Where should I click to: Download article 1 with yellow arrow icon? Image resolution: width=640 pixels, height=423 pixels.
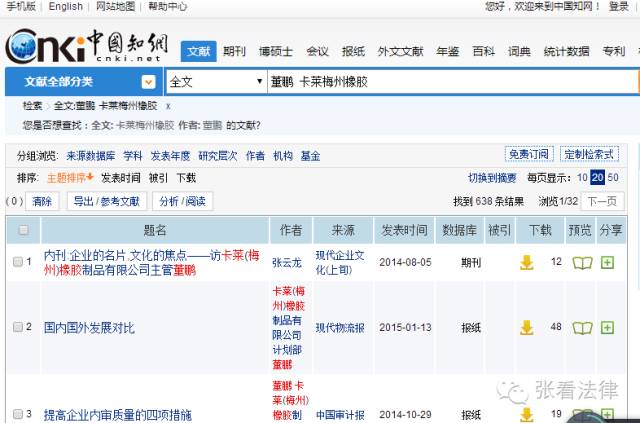point(527,263)
